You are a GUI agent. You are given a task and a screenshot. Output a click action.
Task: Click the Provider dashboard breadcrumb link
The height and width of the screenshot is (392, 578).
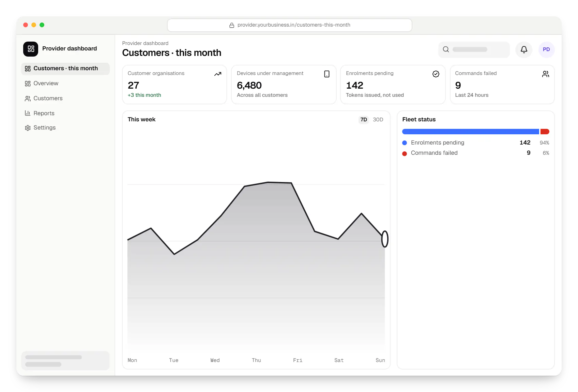coord(145,43)
